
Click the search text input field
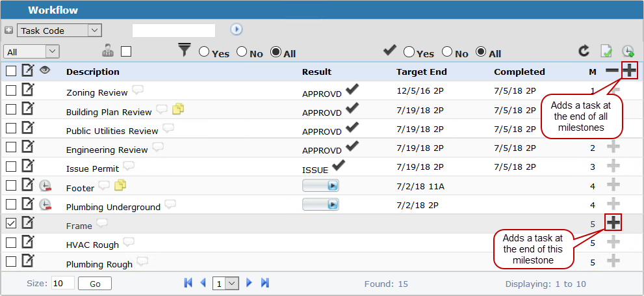174,30
